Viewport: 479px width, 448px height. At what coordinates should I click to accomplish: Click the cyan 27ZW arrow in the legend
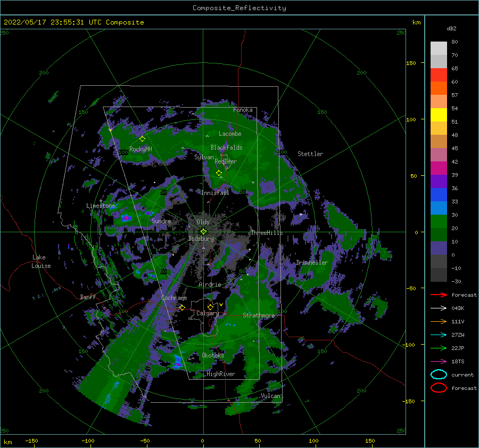point(439,335)
